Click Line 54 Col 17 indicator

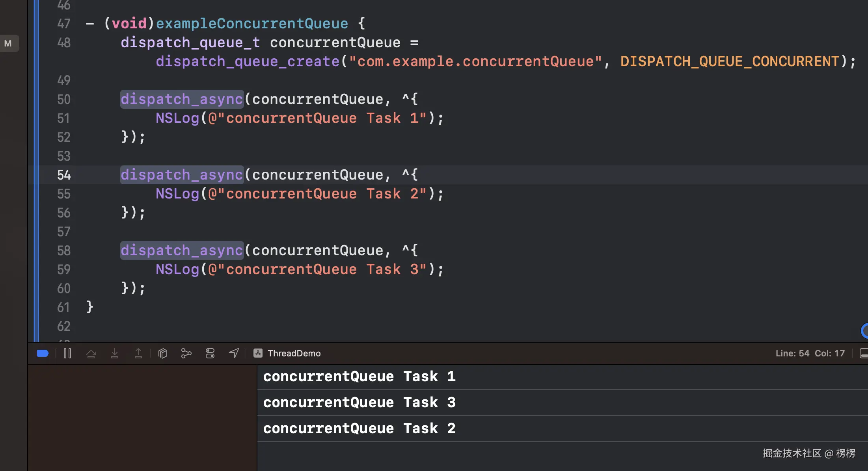click(810, 353)
